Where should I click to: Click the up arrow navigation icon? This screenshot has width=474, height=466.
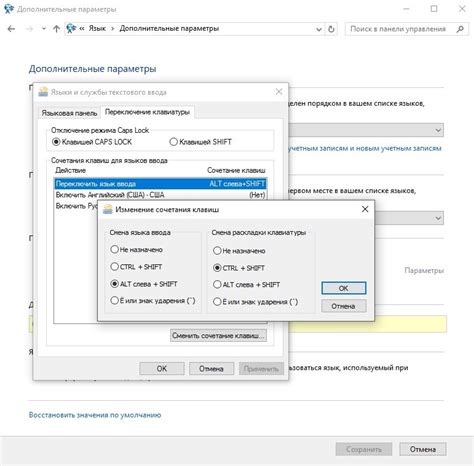pyautogui.click(x=56, y=29)
